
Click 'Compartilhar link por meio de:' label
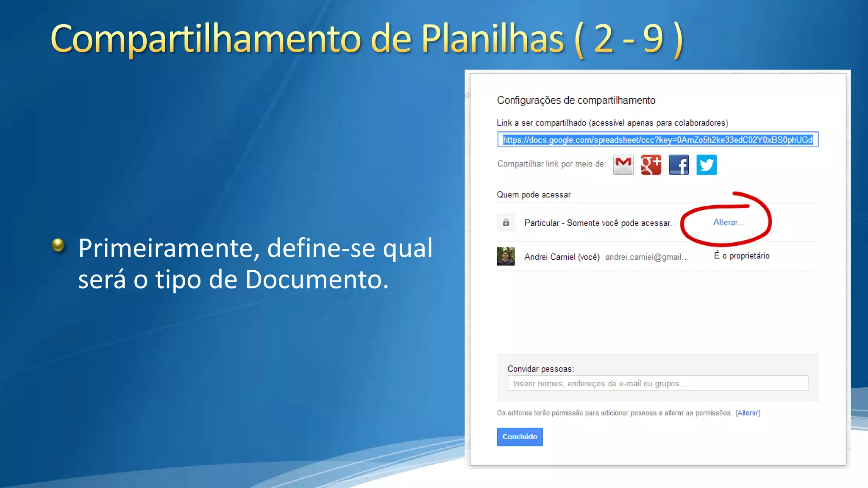[552, 164]
